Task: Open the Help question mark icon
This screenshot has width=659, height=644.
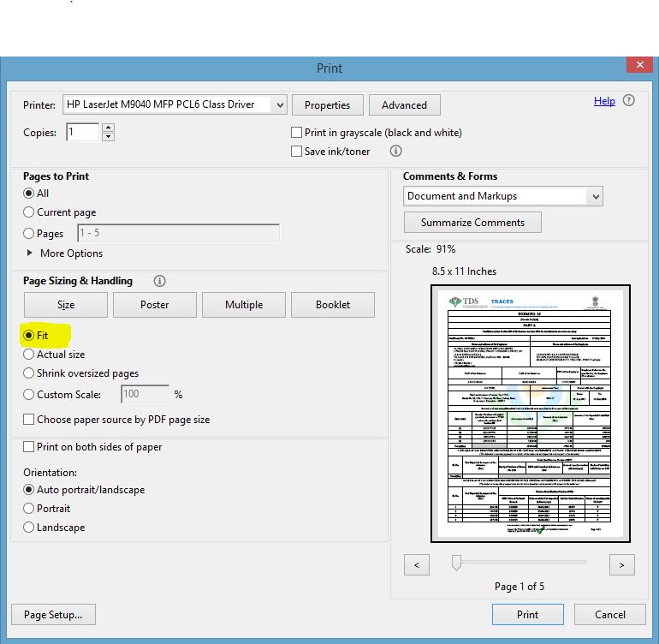Action: (628, 100)
